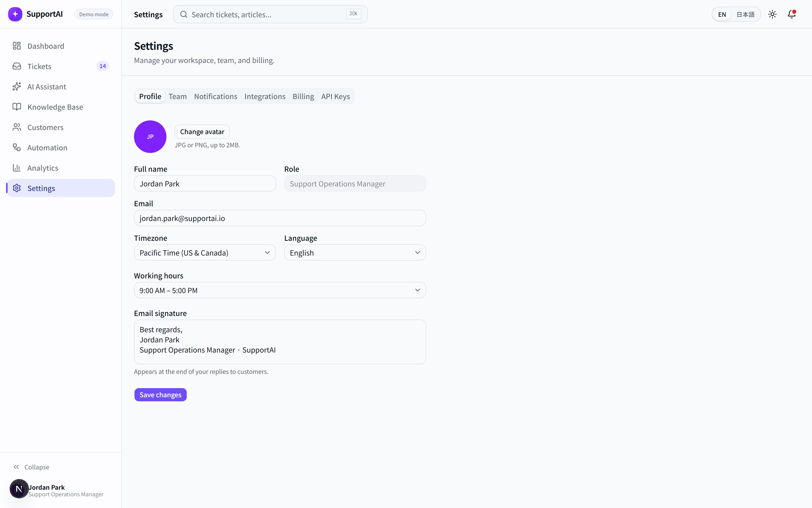
Task: Open the Notifications tab
Action: pyautogui.click(x=215, y=97)
